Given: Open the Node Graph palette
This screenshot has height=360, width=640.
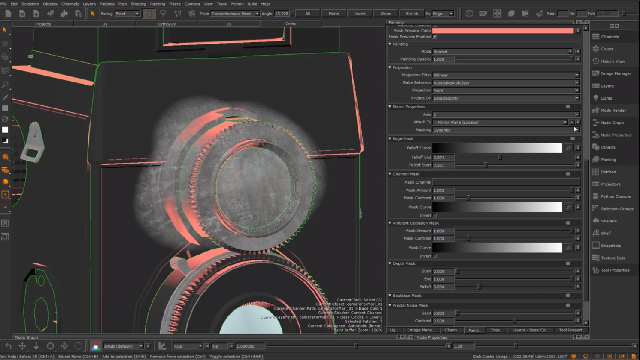Looking at the screenshot, I should point(608,122).
